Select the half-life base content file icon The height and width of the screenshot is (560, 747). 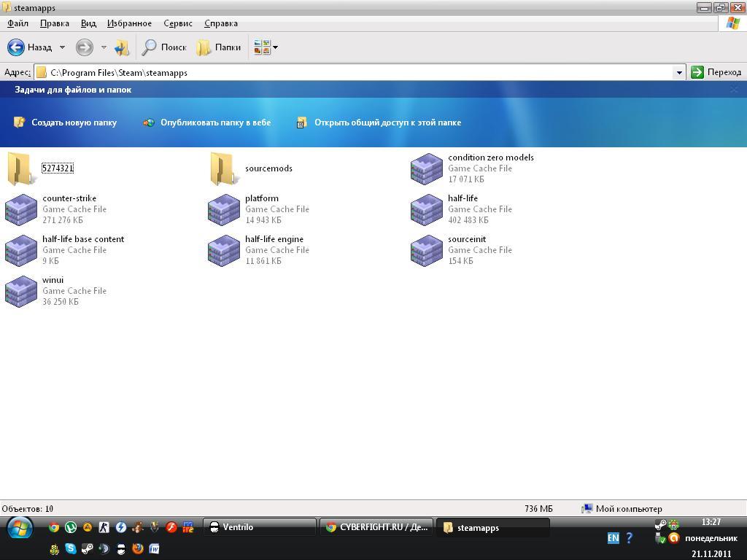pos(21,251)
